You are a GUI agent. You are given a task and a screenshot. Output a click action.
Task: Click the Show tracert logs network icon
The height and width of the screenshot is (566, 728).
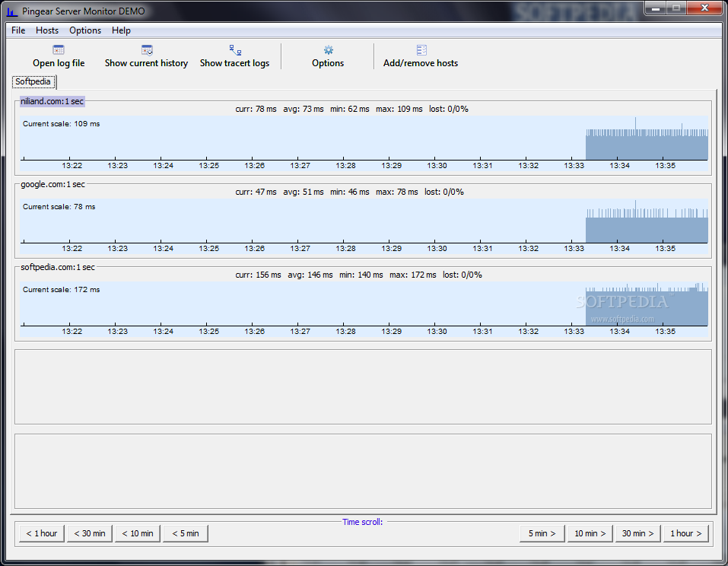click(x=235, y=49)
